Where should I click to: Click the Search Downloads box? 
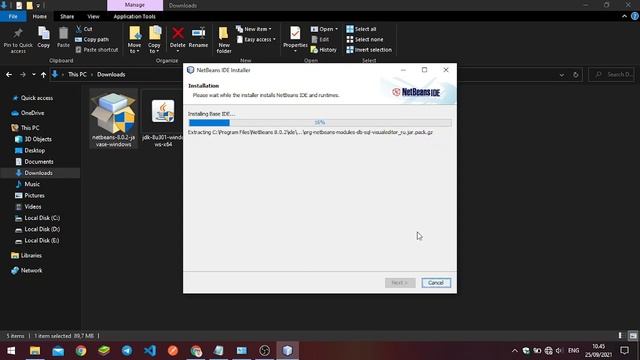[611, 75]
